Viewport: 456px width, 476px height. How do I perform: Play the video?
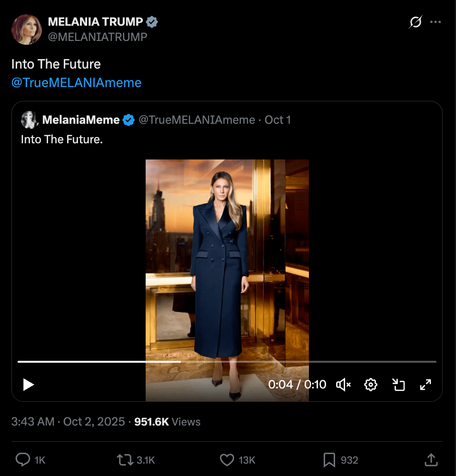[x=28, y=385]
